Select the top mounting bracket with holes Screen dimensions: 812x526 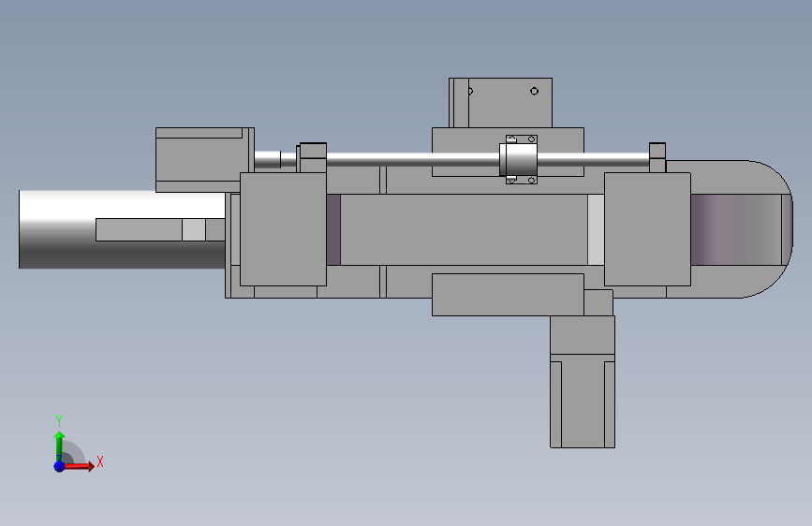coord(500,103)
